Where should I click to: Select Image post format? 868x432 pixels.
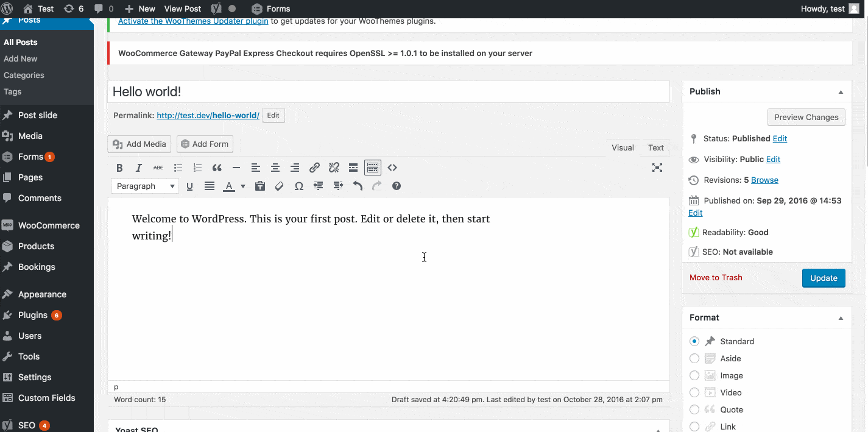click(x=694, y=375)
